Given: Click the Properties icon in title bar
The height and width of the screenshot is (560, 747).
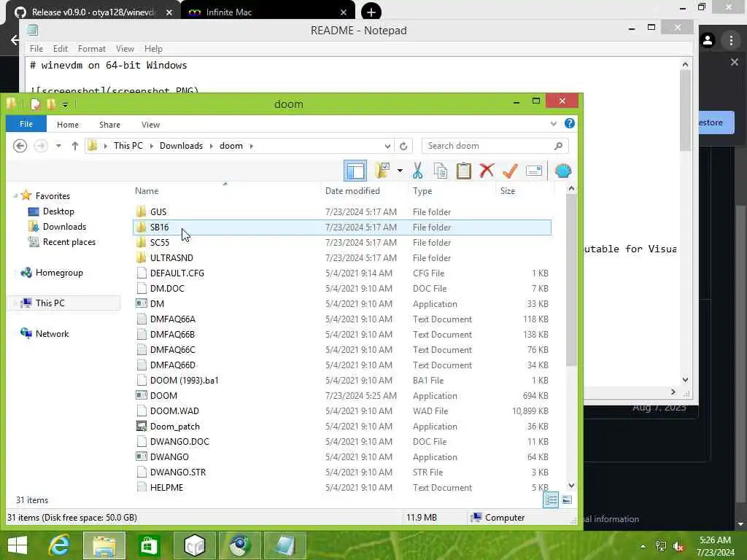Looking at the screenshot, I should [x=35, y=104].
